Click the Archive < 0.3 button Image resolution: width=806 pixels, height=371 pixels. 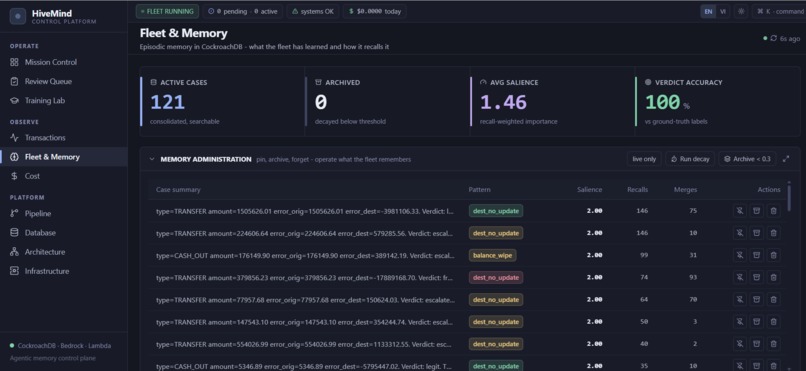pos(747,159)
